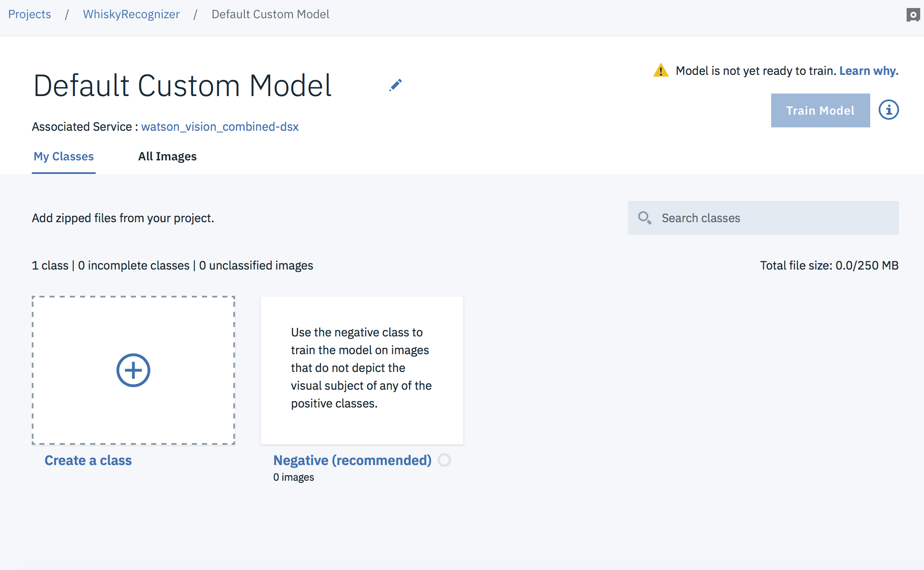The height and width of the screenshot is (570, 924).
Task: Go to Projects in the breadcrumb
Action: click(30, 14)
